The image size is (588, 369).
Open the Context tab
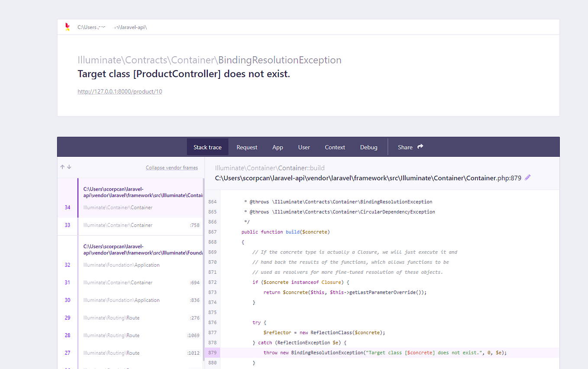pyautogui.click(x=334, y=147)
